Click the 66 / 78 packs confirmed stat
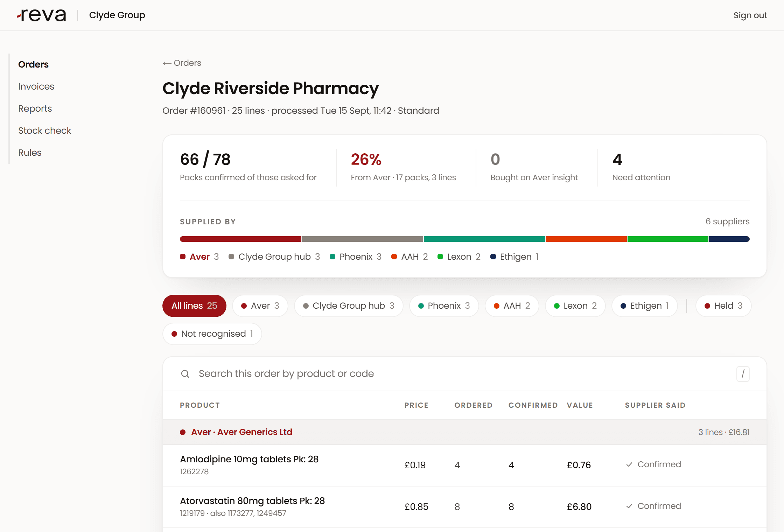This screenshot has height=532, width=784. point(248,167)
